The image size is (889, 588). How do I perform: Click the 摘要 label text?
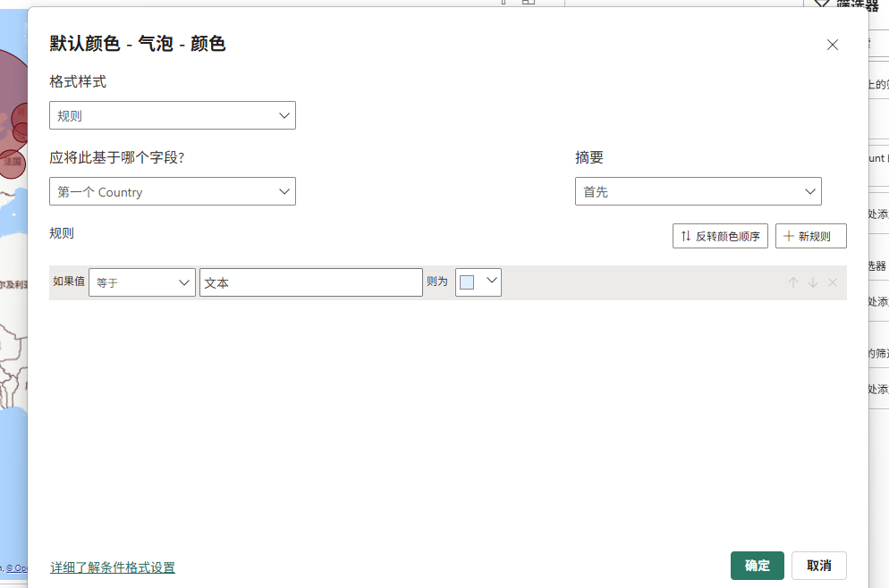pos(589,157)
